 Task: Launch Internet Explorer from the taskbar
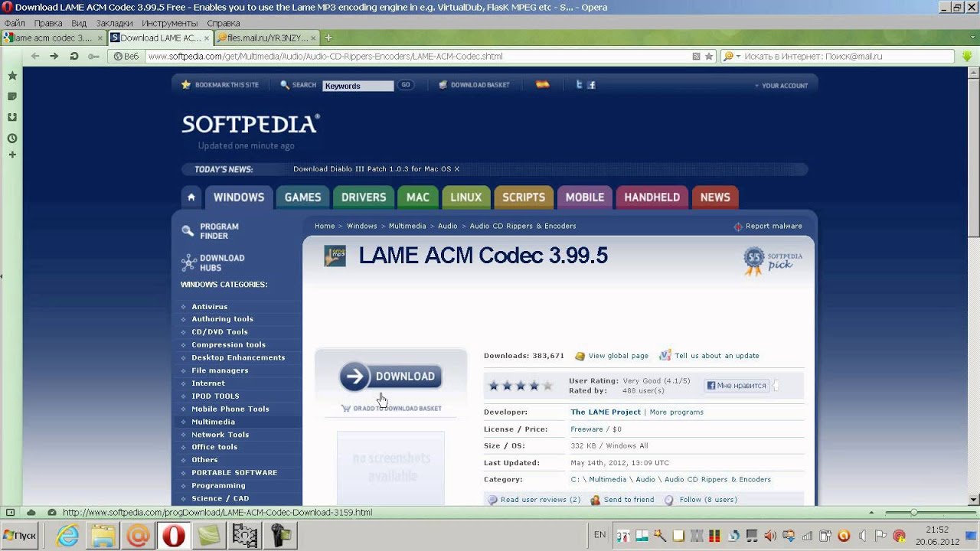tap(68, 536)
